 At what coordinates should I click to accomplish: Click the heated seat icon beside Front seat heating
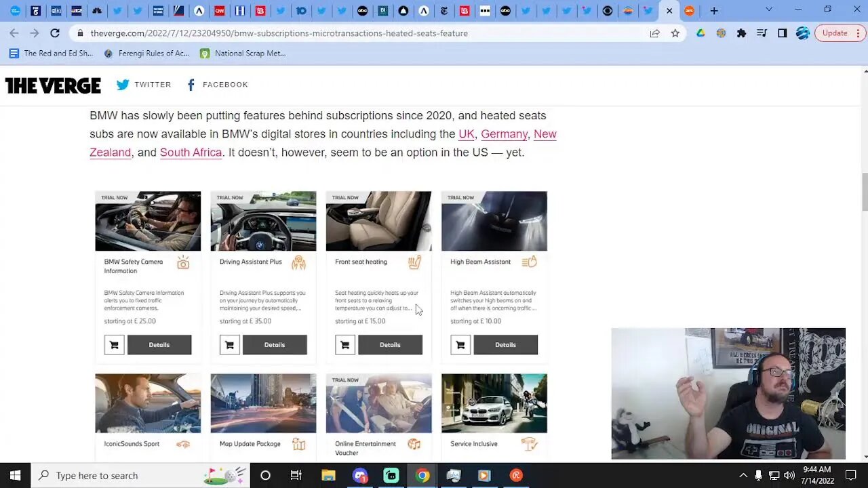click(x=414, y=262)
